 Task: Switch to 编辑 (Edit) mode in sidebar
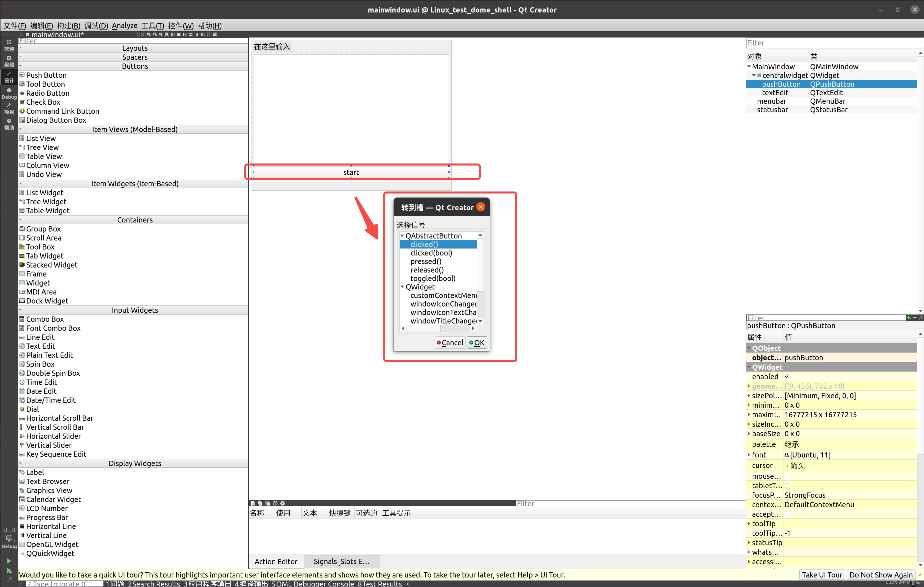[9, 61]
